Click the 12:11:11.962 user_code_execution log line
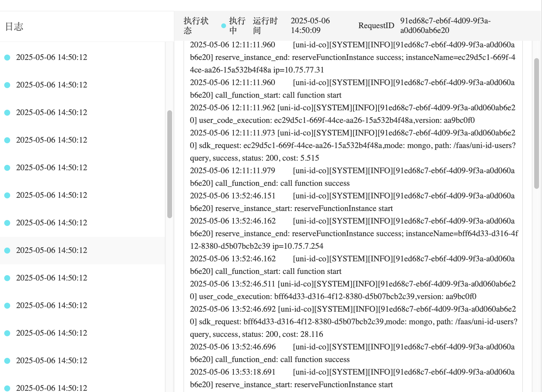This screenshot has height=392, width=542. click(x=353, y=114)
